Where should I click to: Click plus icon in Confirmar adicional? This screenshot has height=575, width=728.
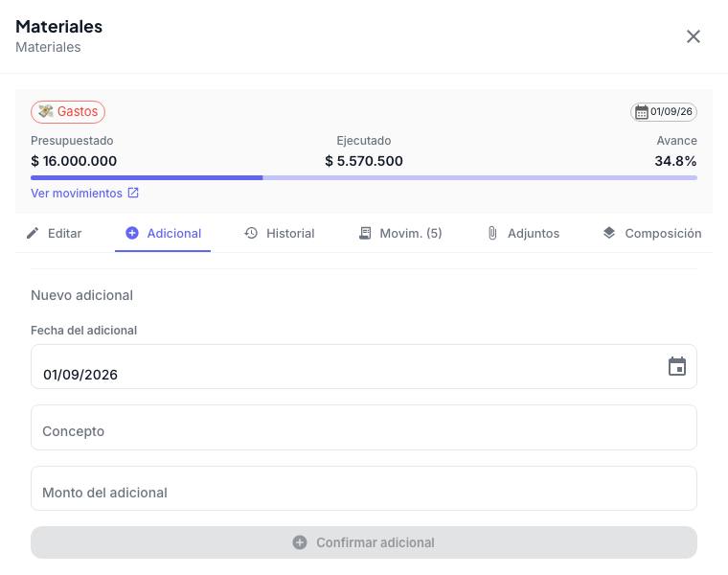click(300, 542)
